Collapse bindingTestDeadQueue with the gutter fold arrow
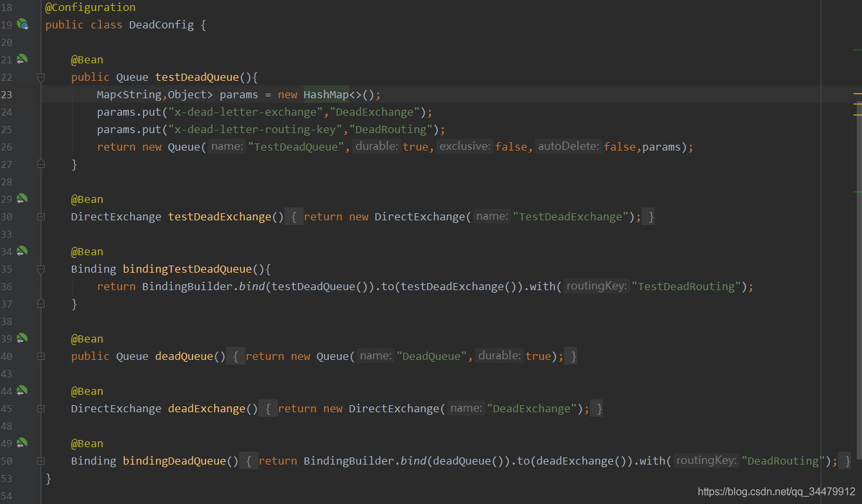Screen dimensions: 862x504 [x=40, y=269]
